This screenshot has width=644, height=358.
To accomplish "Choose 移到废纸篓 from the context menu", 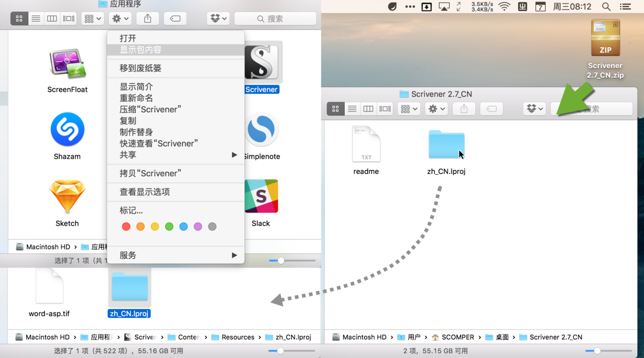I will [x=176, y=68].
